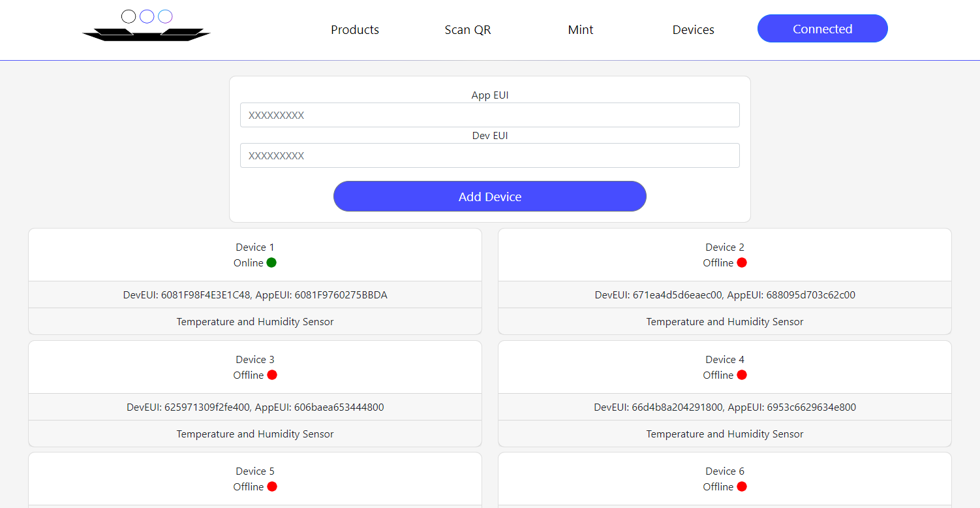Go to the Scan QR page
The height and width of the screenshot is (508, 980).
[468, 29]
